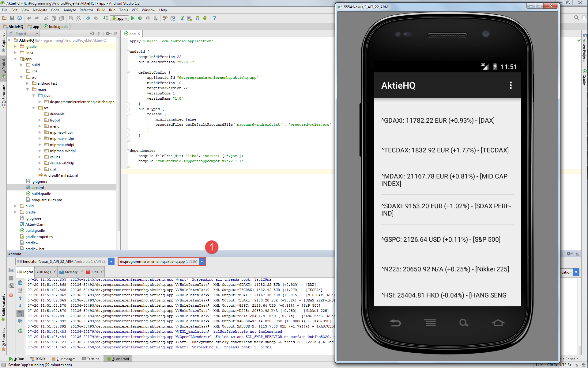Switch to the Memory tab
The image size is (588, 368).
pos(71,272)
